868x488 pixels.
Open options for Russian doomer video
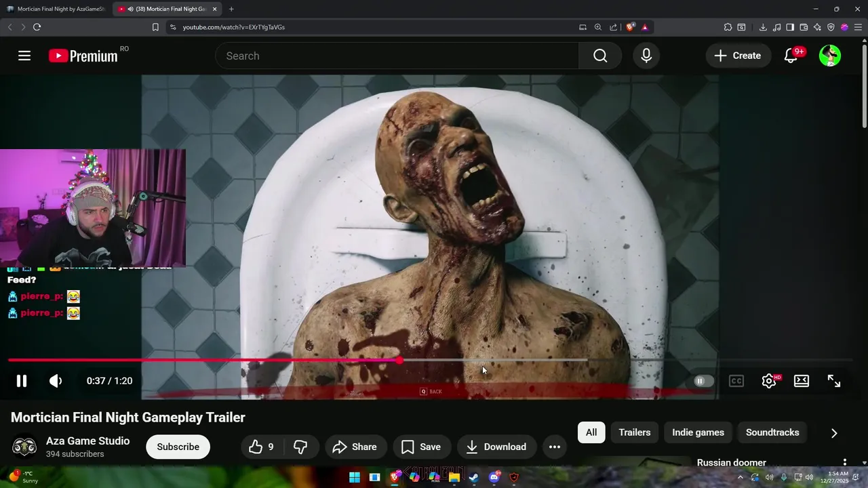[x=845, y=463]
